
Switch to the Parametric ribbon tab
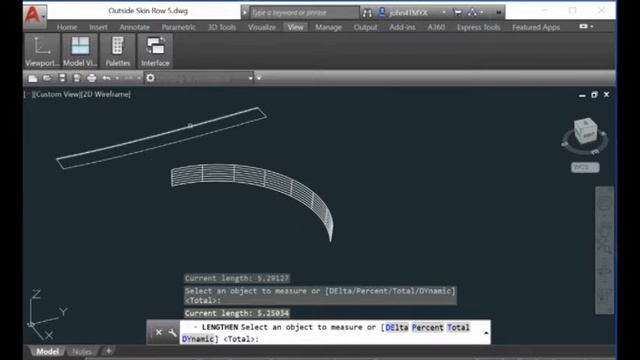(178, 27)
